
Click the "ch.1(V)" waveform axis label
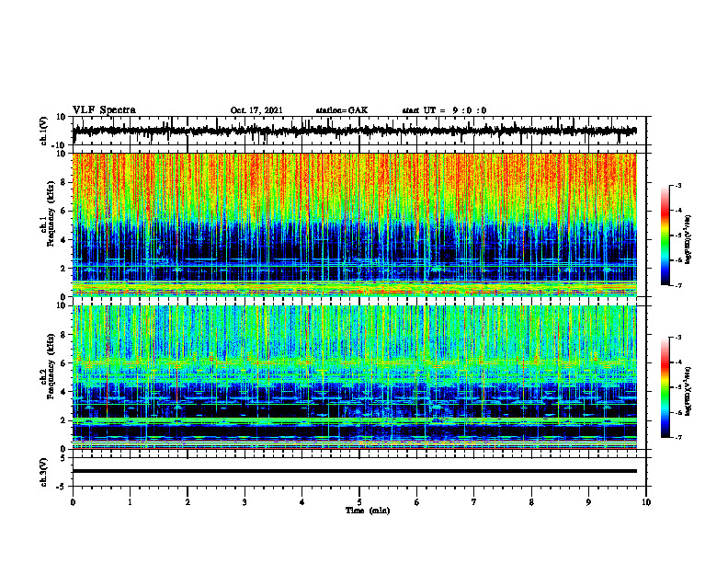point(44,131)
